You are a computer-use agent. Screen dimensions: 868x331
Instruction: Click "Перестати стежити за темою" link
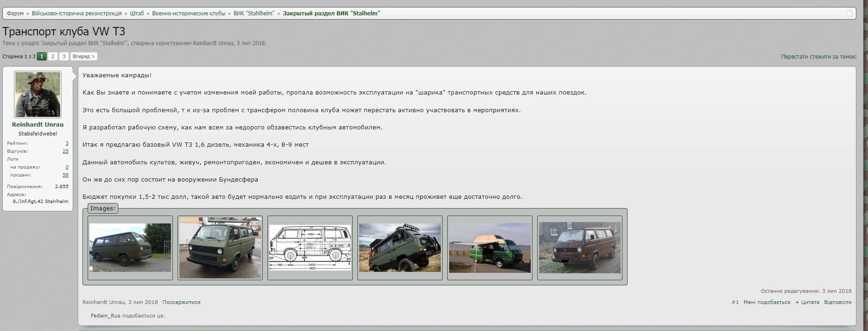tap(818, 57)
